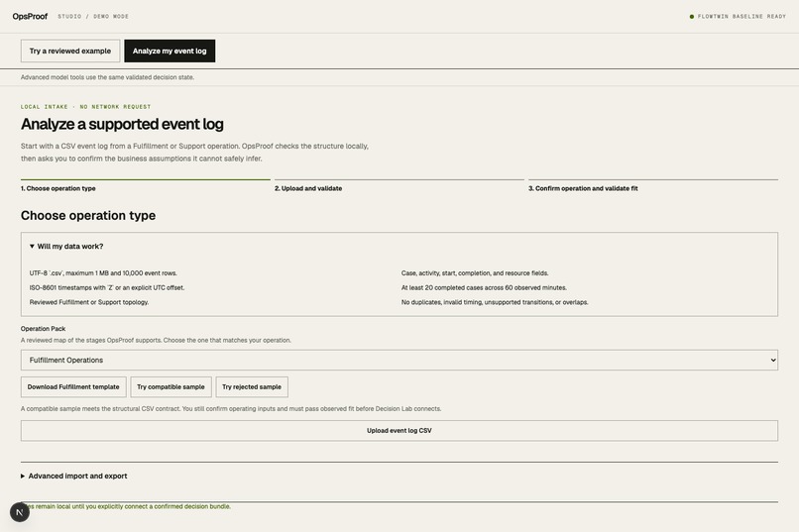This screenshot has width=799, height=532.
Task: Click the Advanced model tools note
Action: pos(107,77)
